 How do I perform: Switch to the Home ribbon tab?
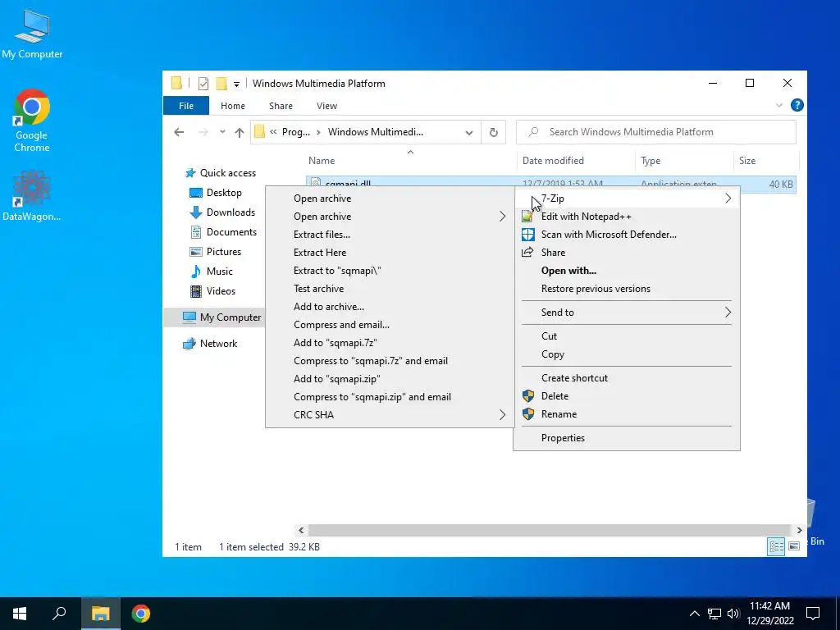(232, 106)
